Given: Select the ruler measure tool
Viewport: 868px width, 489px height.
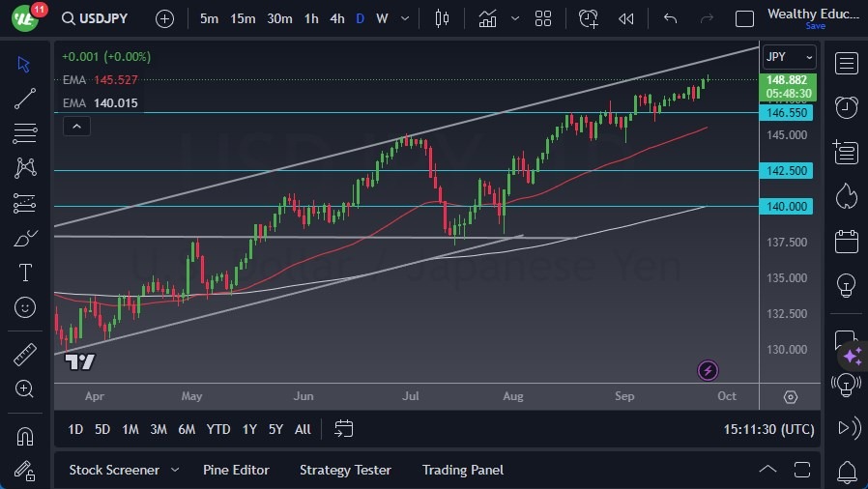Looking at the screenshot, I should tap(25, 355).
